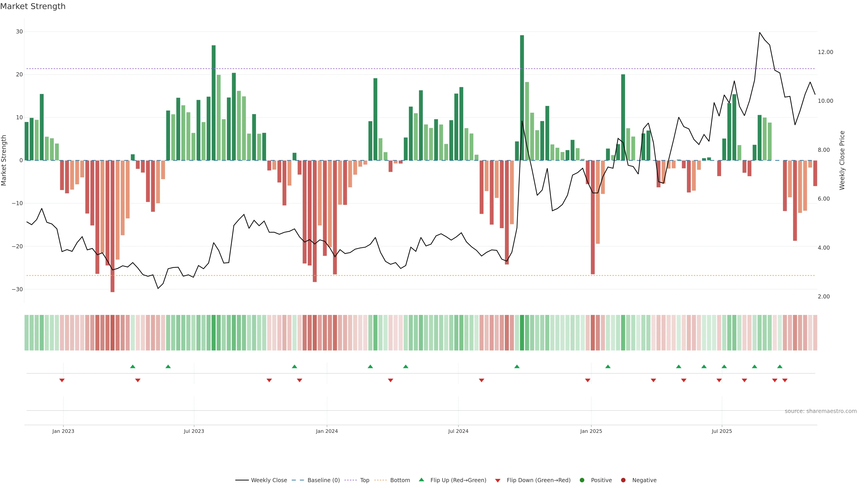This screenshot has height=488, width=868.
Task: Click the Market Strength chart title
Action: coord(33,6)
